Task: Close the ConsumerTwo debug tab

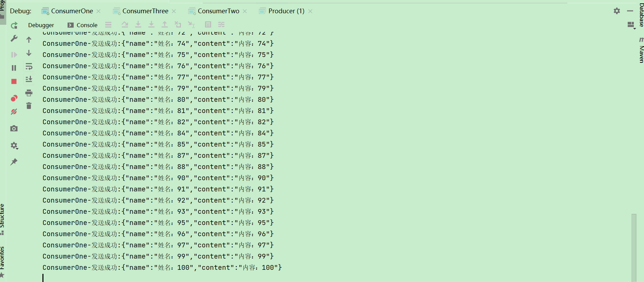Action: 245,11
